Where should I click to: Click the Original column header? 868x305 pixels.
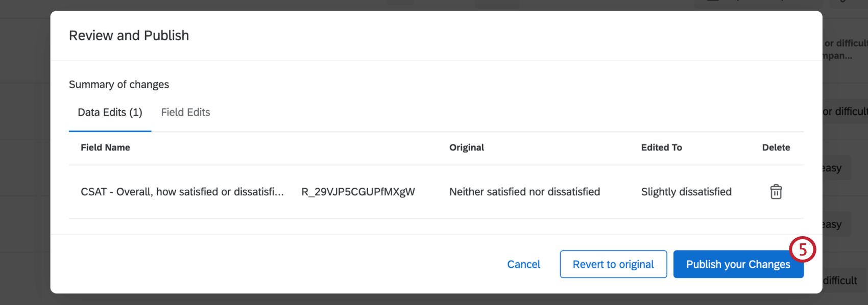[x=466, y=147]
